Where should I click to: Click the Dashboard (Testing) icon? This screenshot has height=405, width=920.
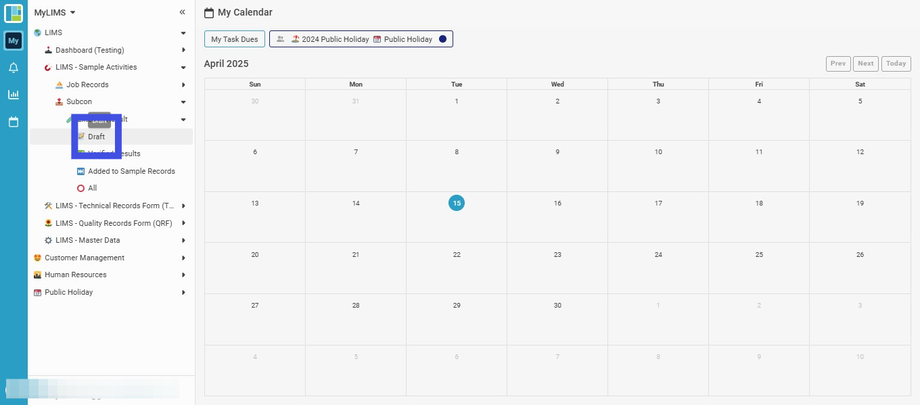click(48, 50)
